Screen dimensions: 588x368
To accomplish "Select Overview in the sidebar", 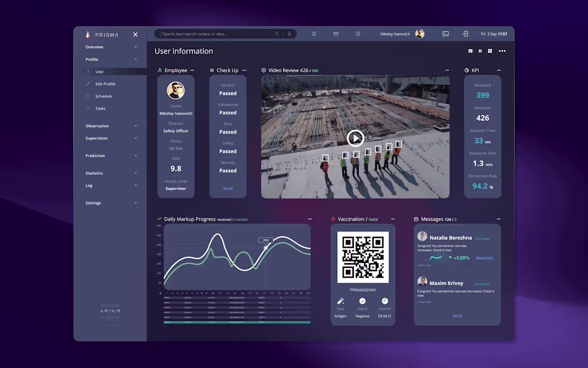I will point(95,47).
